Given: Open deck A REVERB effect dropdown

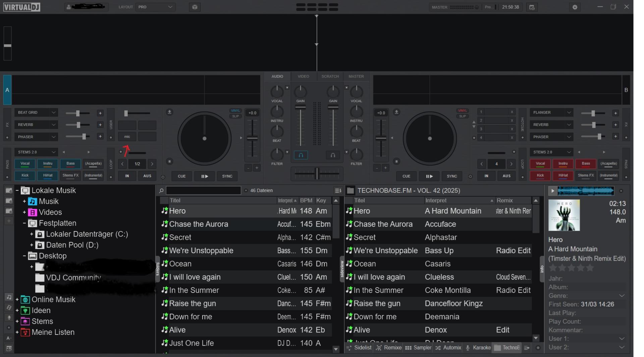Looking at the screenshot, I should pos(36,125).
